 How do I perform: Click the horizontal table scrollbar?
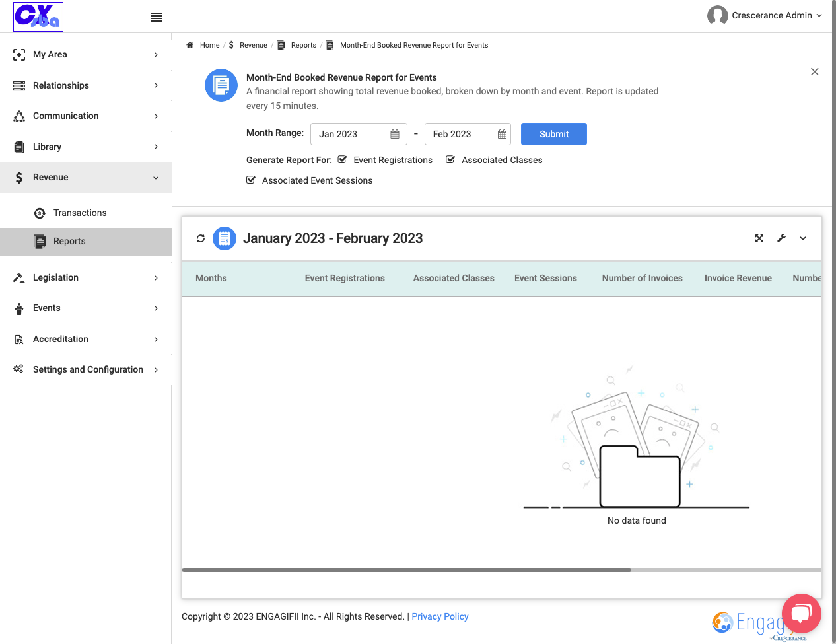click(x=407, y=569)
